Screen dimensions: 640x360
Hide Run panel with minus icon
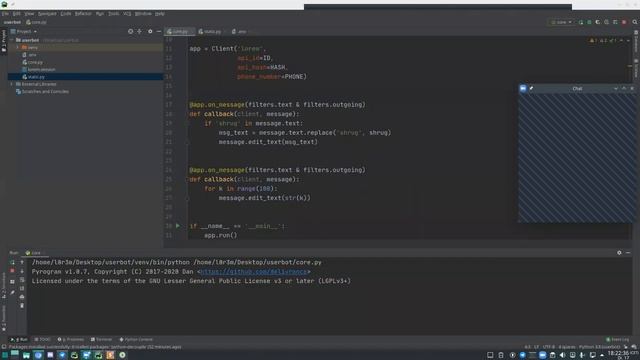coord(628,253)
